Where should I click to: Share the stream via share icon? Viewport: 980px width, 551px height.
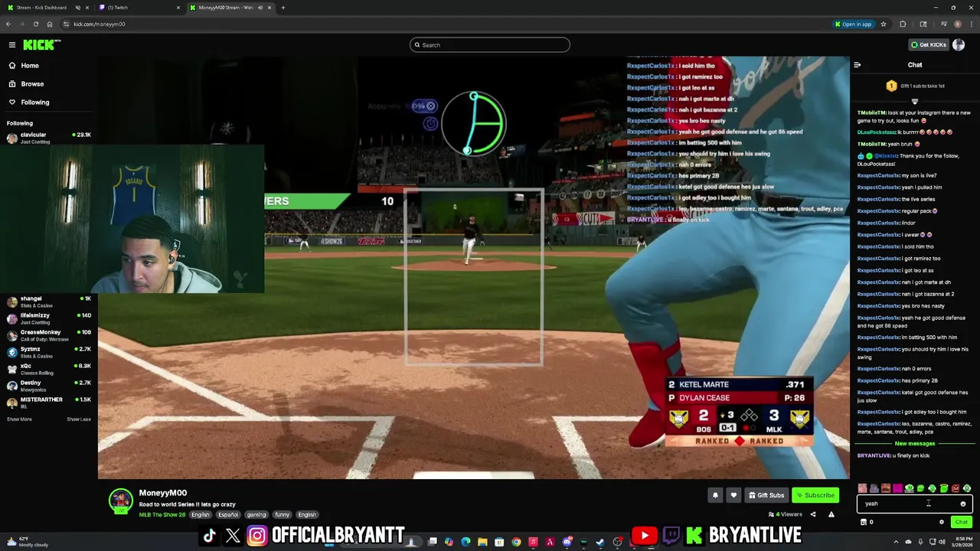tap(813, 514)
